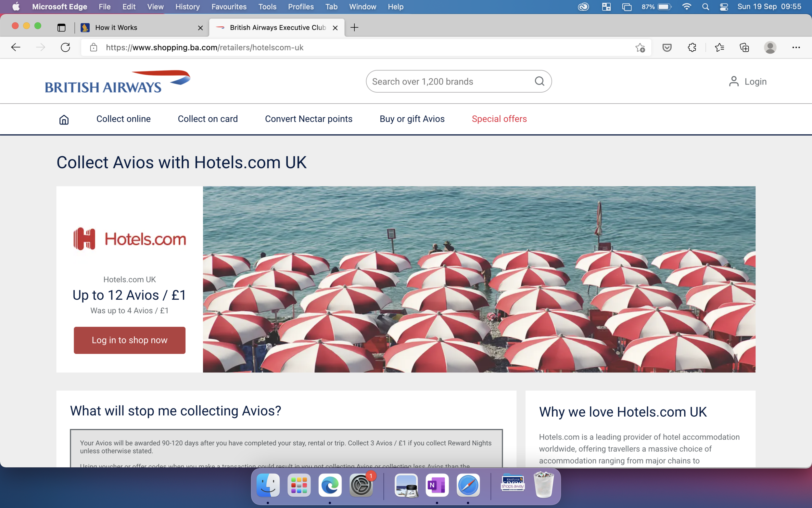Open the Collections toolbar icon
This screenshot has height=508, width=812.
pos(744,47)
